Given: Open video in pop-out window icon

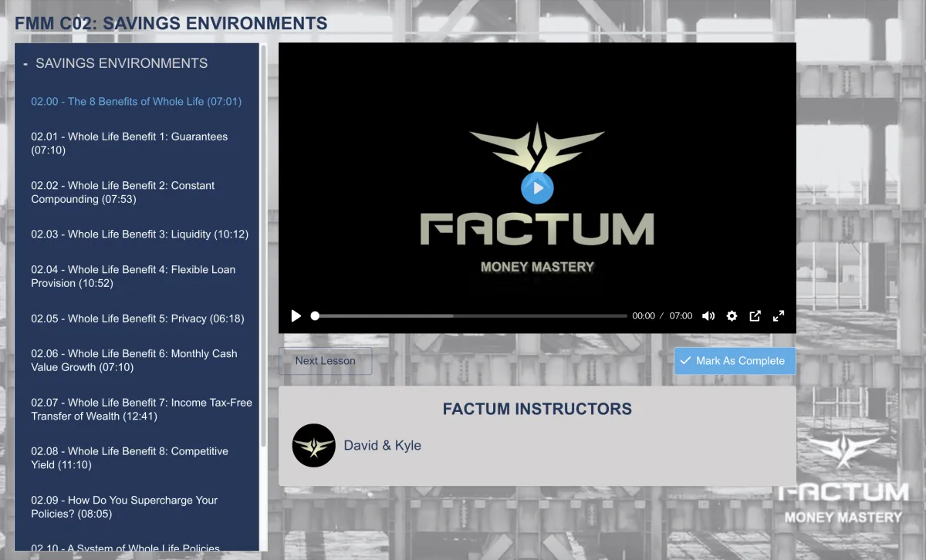Looking at the screenshot, I should click(x=755, y=315).
